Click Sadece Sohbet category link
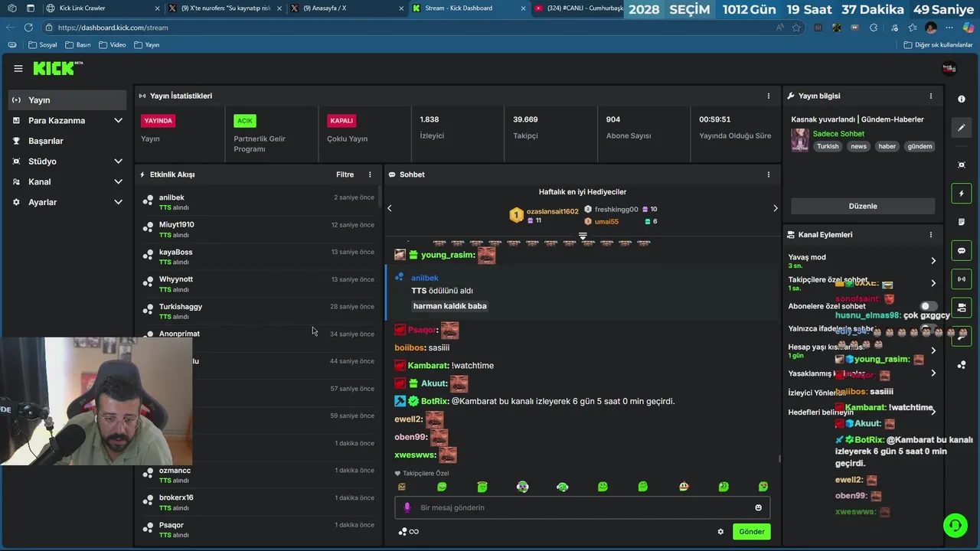The image size is (980, 551). click(838, 134)
